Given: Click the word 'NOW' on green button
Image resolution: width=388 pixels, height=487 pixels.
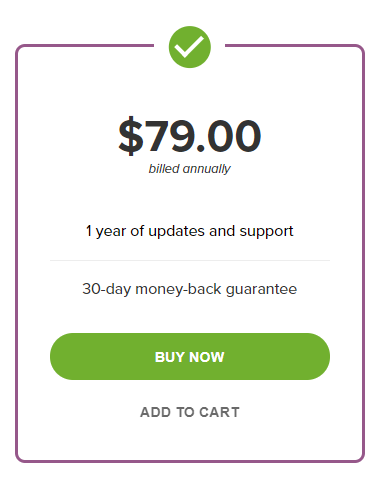Looking at the screenshot, I should pos(207,357).
